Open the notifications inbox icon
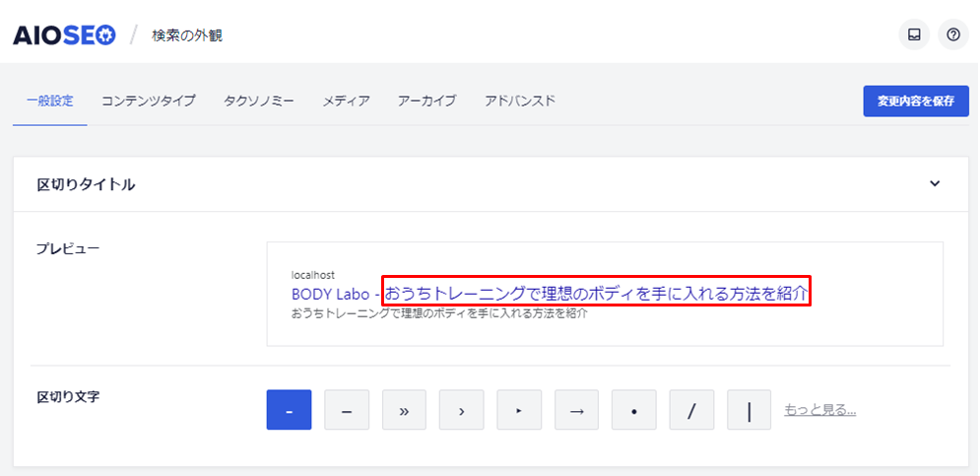The image size is (980, 476). pos(914,35)
